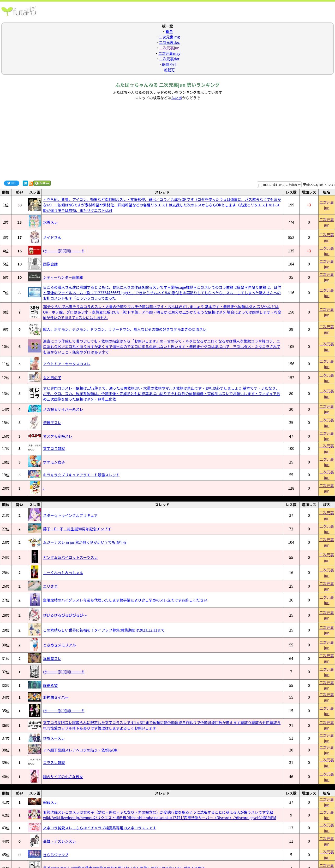
Task: Open the メカ娘＆サイバー系スレ thread
Action: click(x=63, y=409)
